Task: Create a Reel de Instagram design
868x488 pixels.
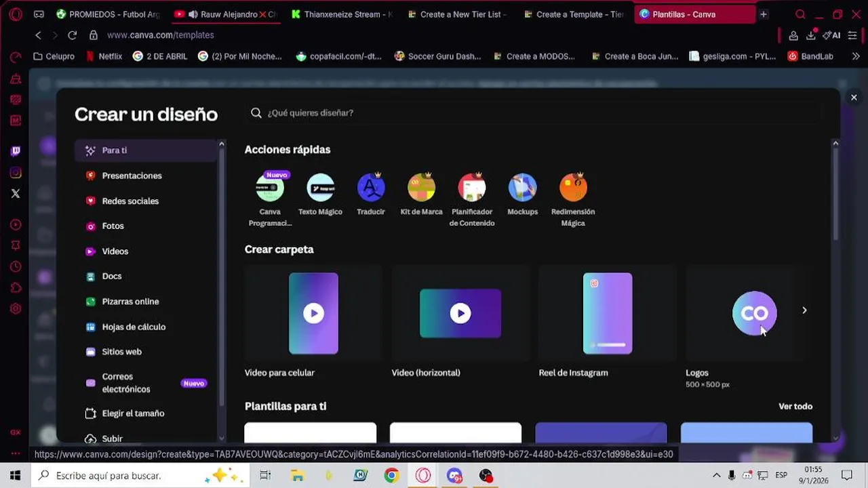Action: pos(608,313)
